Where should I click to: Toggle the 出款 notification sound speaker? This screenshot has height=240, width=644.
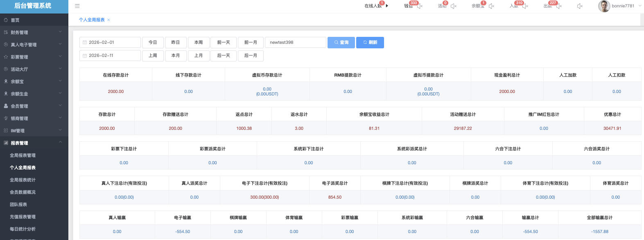pyautogui.click(x=559, y=6)
